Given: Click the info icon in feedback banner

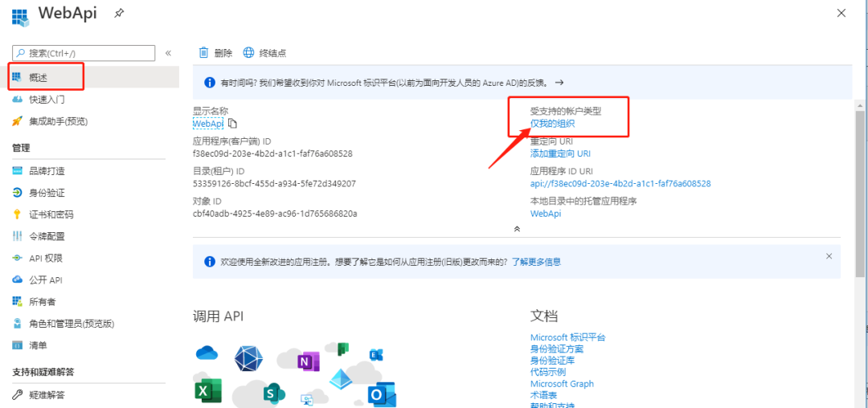Looking at the screenshot, I should (x=209, y=83).
